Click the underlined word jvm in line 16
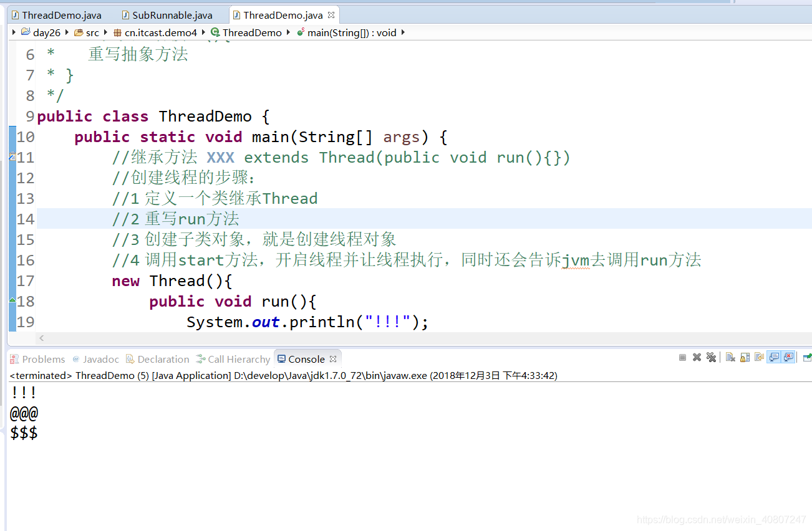This screenshot has width=812, height=531. pyautogui.click(x=576, y=261)
